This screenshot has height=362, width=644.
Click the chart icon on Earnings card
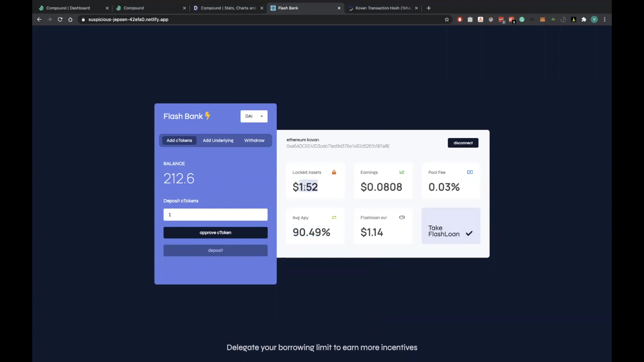tap(401, 172)
